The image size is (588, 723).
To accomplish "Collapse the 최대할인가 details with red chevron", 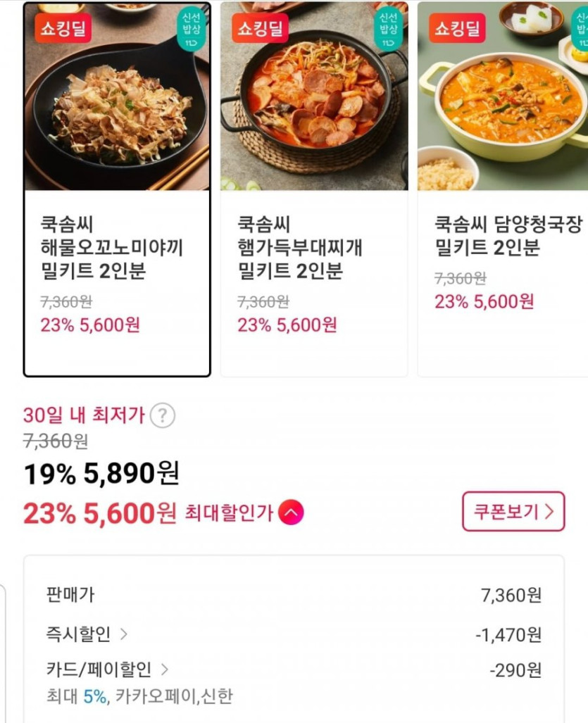I will pyautogui.click(x=291, y=513).
